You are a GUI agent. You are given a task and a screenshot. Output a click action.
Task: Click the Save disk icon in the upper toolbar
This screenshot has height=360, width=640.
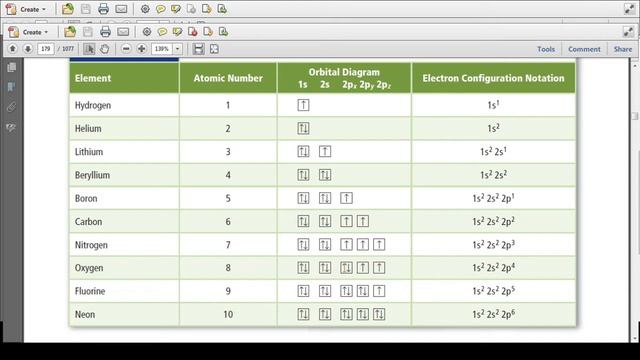pos(86,9)
